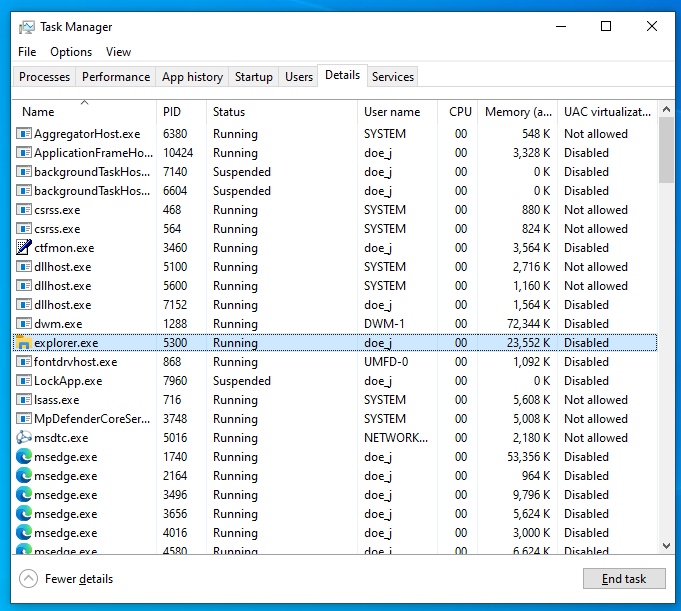Image resolution: width=681 pixels, height=611 pixels.
Task: Click the scrollbar up arrow
Action: click(x=666, y=109)
